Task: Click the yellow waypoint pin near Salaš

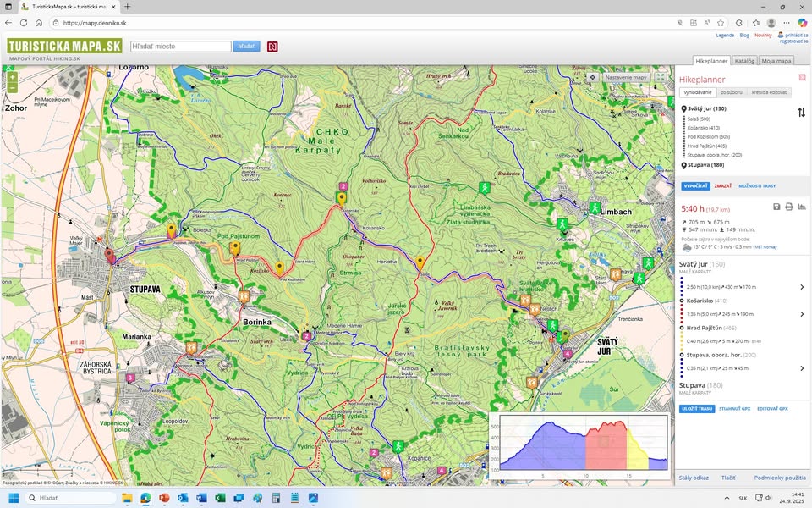Action: (x=420, y=262)
